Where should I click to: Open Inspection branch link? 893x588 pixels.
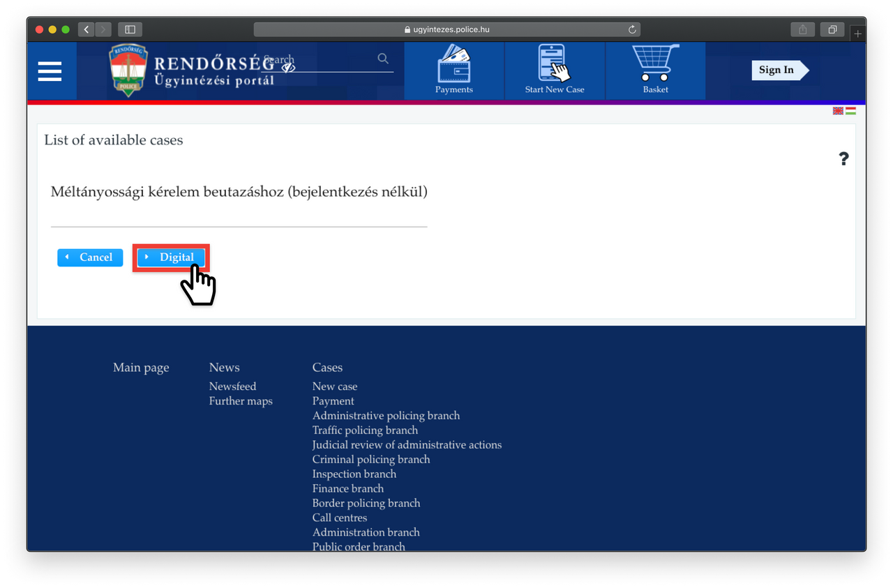click(354, 474)
